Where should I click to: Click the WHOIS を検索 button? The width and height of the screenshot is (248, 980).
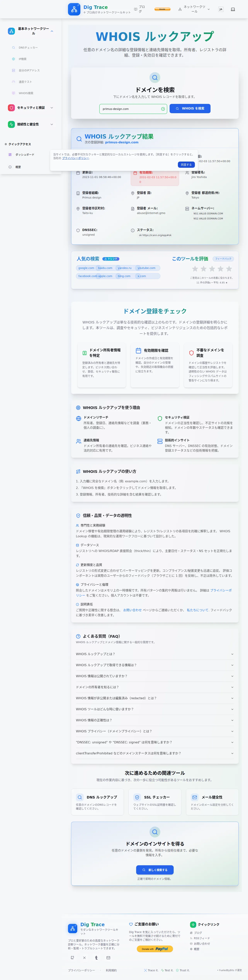(190, 108)
